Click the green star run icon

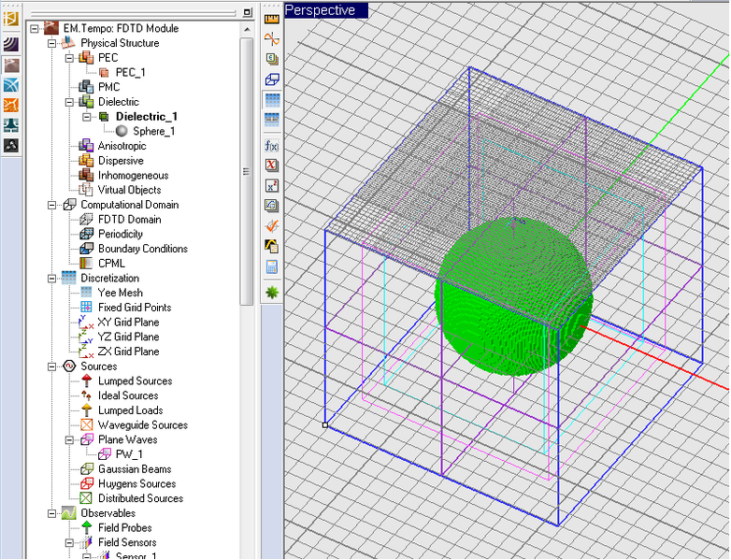point(272,293)
